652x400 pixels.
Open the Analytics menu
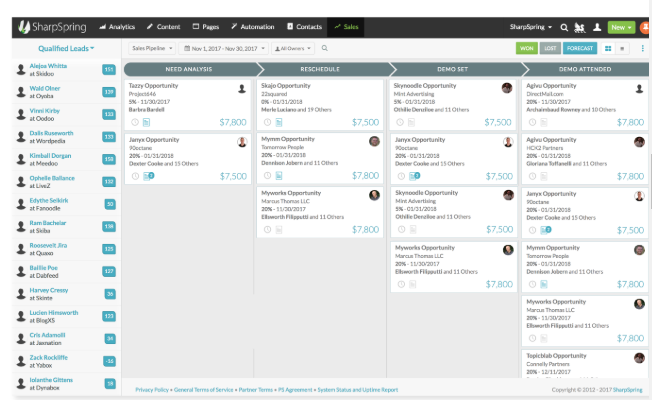point(117,27)
